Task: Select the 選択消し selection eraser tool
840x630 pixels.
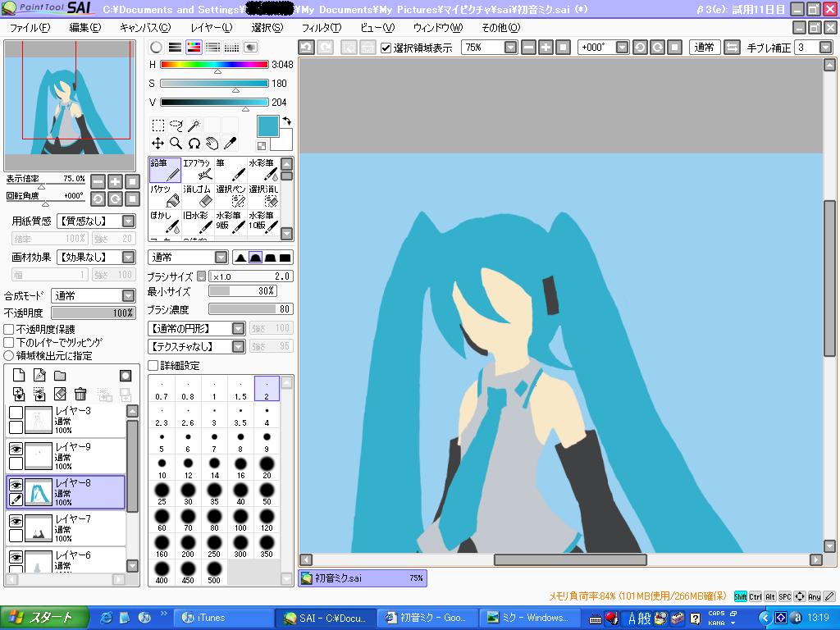Action: click(x=263, y=196)
